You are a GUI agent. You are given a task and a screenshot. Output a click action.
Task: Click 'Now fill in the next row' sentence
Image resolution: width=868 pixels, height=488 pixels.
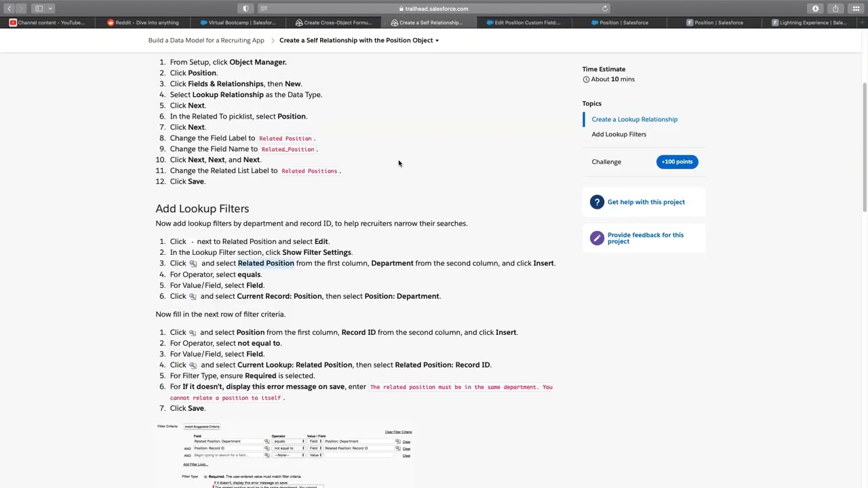[220, 314]
